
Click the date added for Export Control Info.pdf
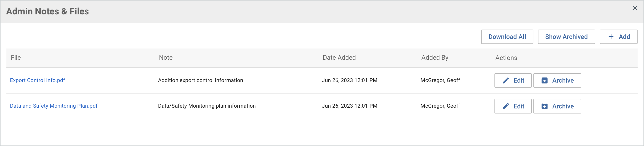(x=349, y=80)
